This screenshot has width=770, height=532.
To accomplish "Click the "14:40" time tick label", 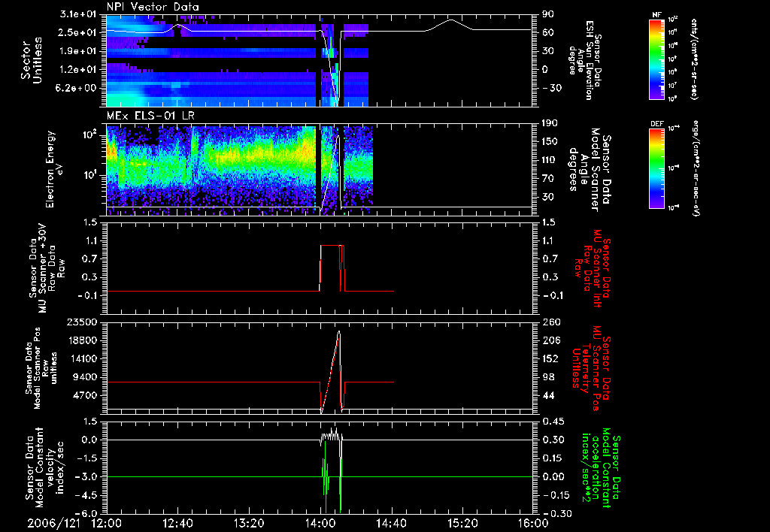I will 391,523.
